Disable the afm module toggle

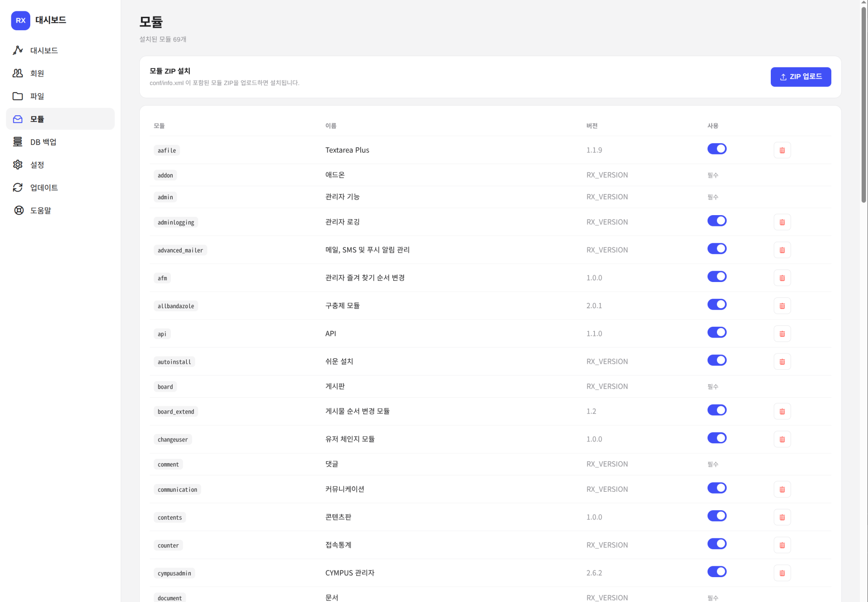pos(717,277)
